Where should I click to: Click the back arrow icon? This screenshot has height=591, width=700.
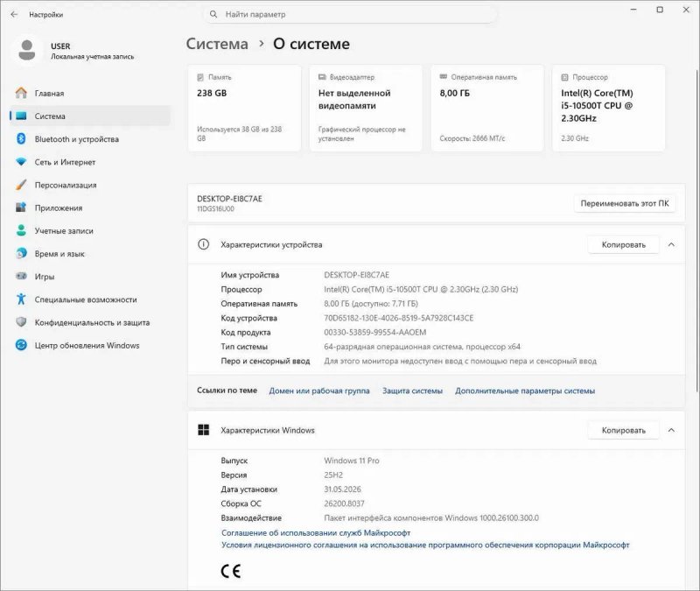(14, 14)
